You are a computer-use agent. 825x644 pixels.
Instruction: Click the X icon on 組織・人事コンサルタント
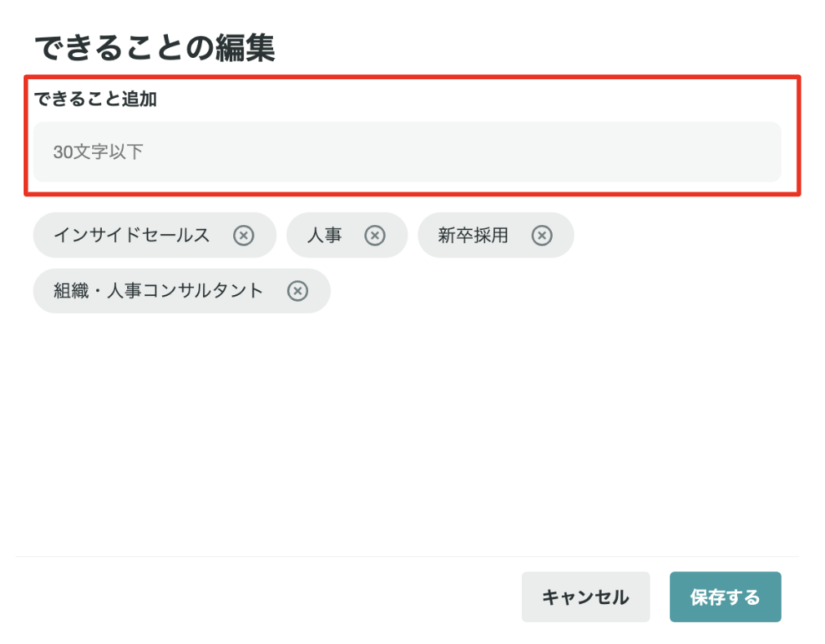[x=298, y=291]
